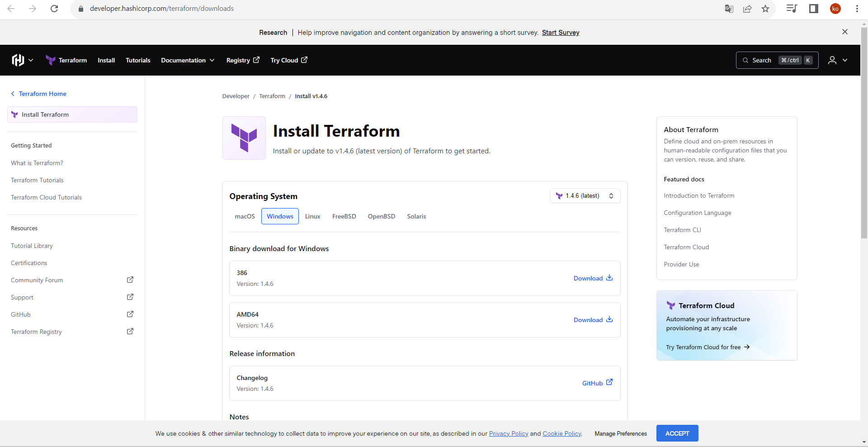Open the user account menu icon
The image size is (868, 447).
click(837, 60)
